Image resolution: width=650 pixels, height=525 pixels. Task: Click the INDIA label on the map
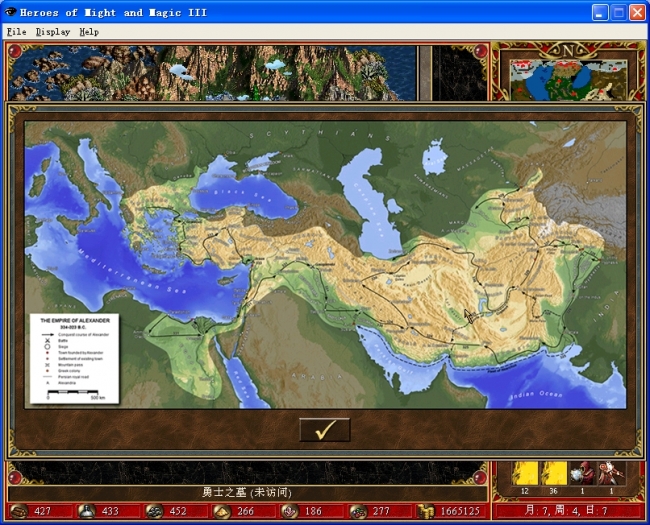click(606, 307)
